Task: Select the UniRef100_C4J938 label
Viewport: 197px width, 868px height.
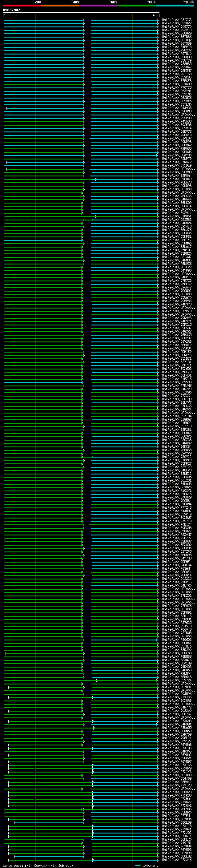Action: point(176,108)
